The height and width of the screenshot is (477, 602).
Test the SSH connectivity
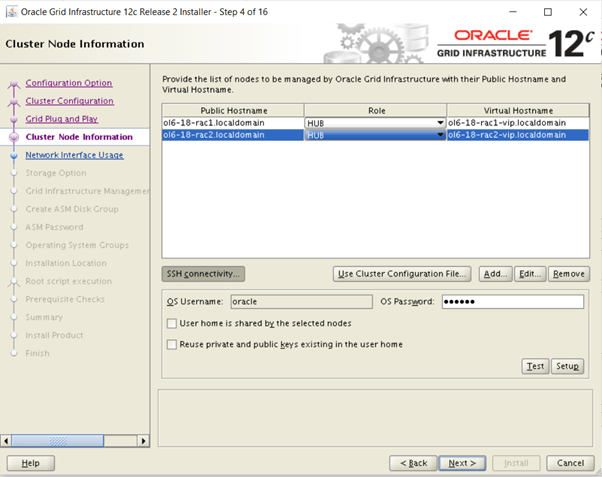tap(535, 366)
